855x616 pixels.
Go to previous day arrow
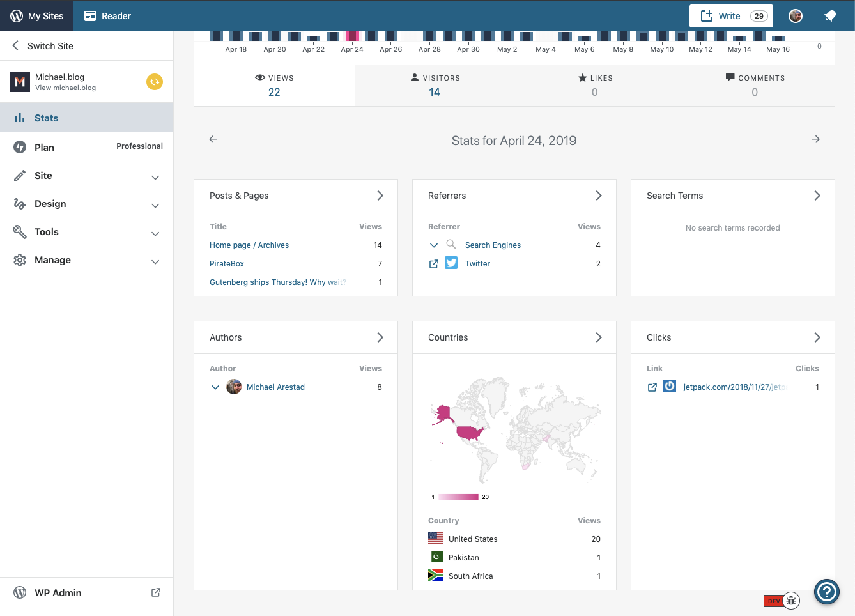click(x=213, y=139)
